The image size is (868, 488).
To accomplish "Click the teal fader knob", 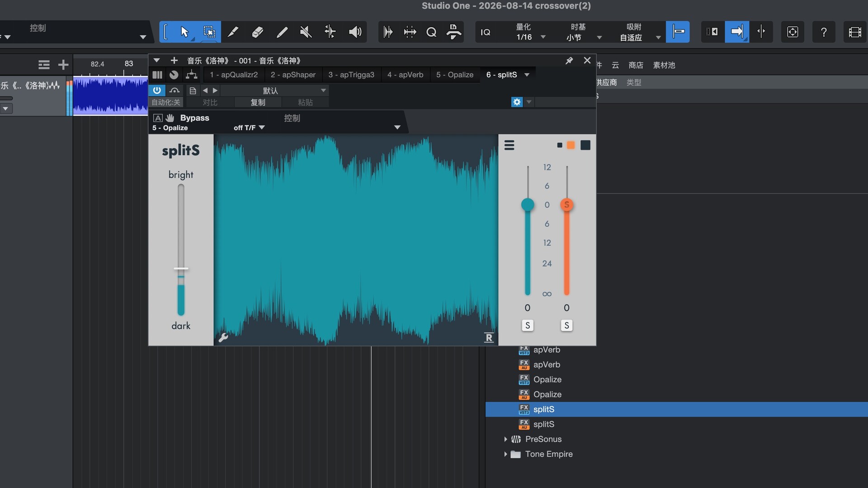I will click(528, 205).
